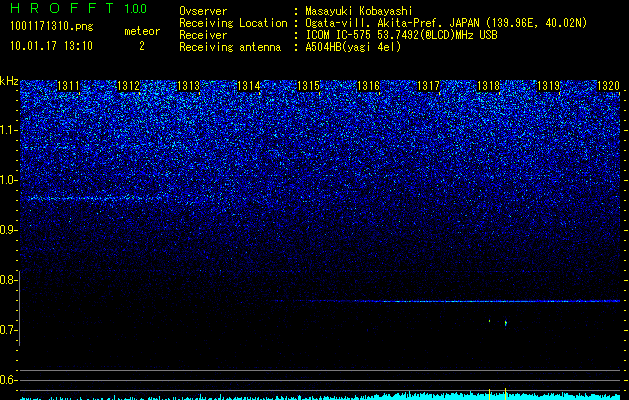Click the meteor count value 2
The width and height of the screenshot is (629, 400).
(142, 46)
